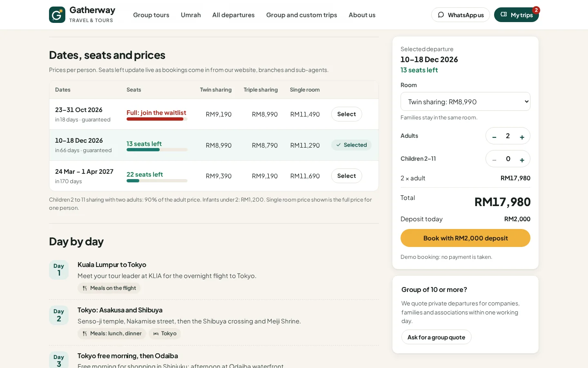Click the Gatherway logo icon
This screenshot has width=588, height=368.
[57, 15]
